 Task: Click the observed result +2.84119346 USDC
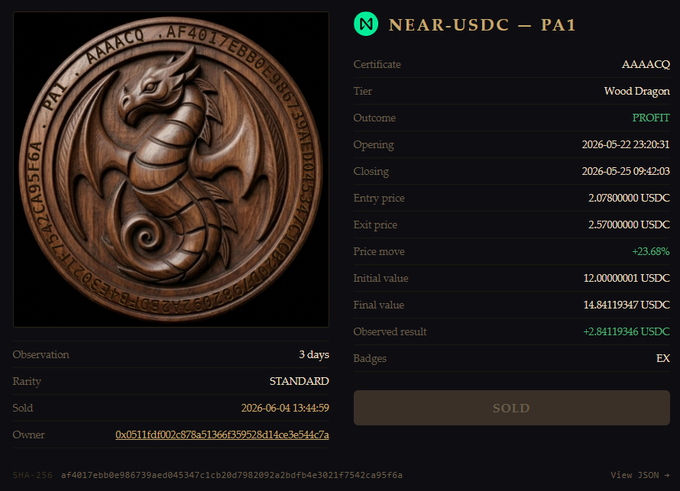(x=627, y=332)
